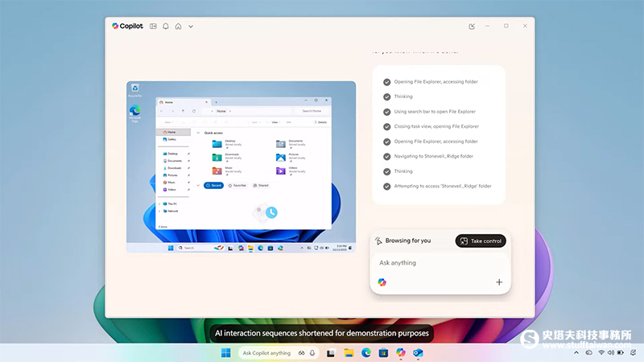Viewport: 644px width, 362px height.
Task: Expand the chevron next to home icon
Action: pos(191,27)
